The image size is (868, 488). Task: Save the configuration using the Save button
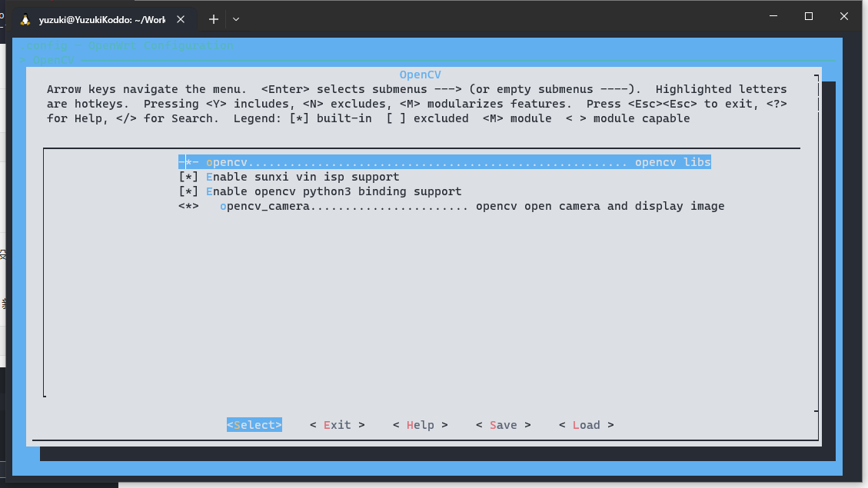(503, 424)
